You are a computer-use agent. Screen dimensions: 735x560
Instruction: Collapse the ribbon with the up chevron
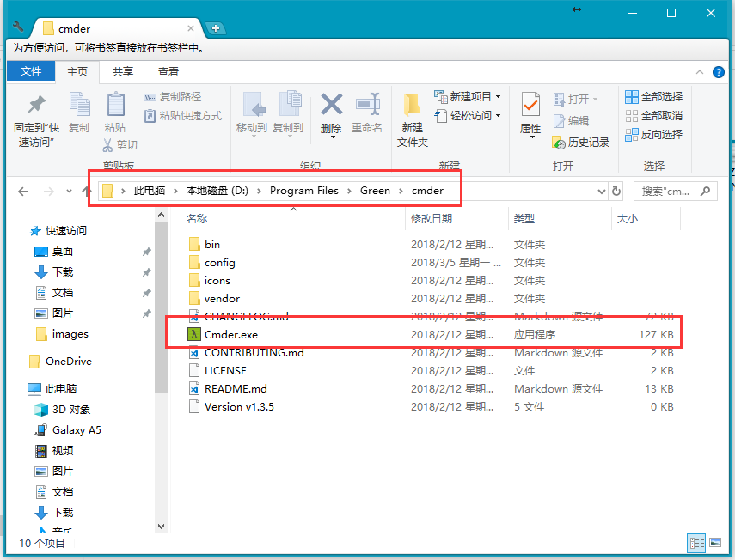tap(700, 72)
